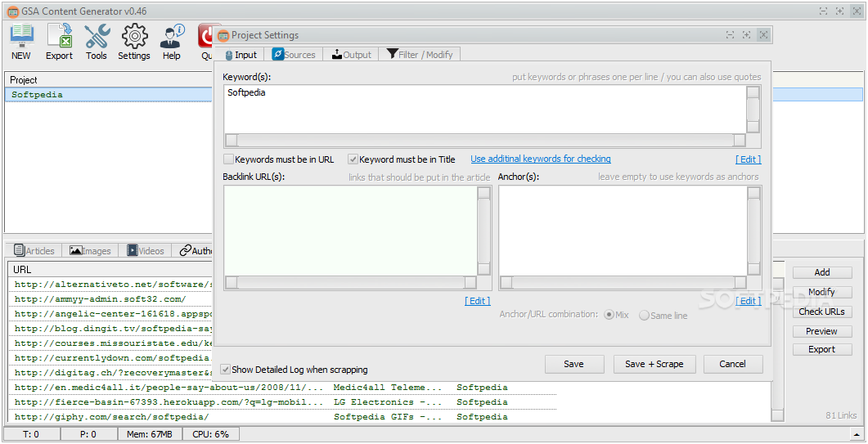
Task: Click the Softpedia GIFs title cell
Action: click(x=388, y=417)
